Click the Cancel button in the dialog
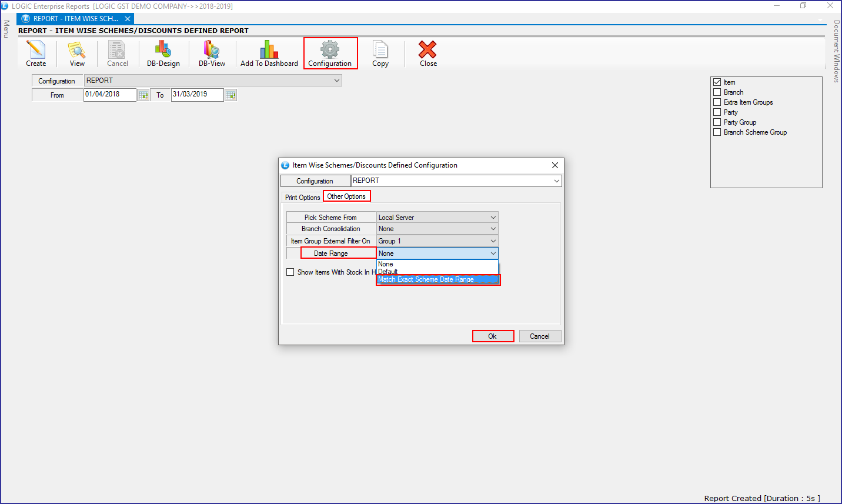The width and height of the screenshot is (842, 504). click(x=539, y=336)
